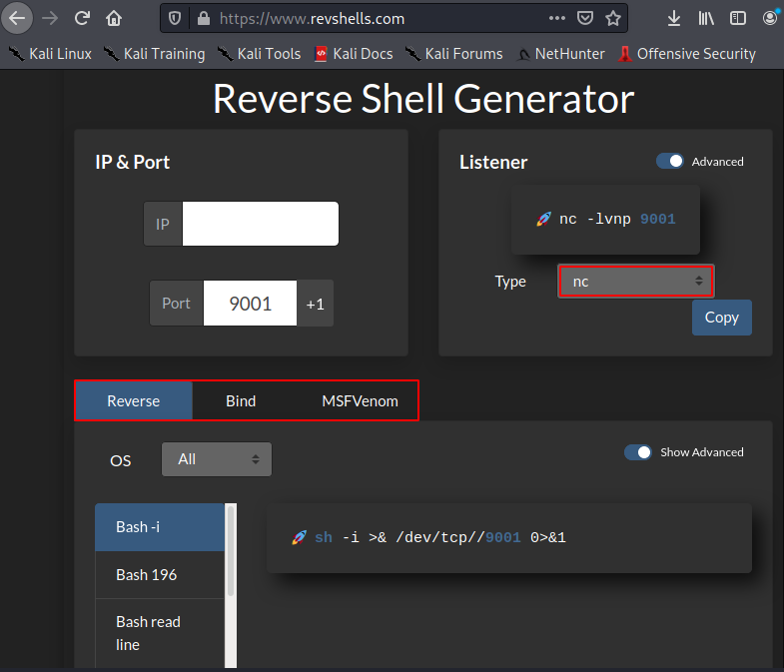
Task: Click the rocket icon beside nc -lvnp
Action: tap(543, 219)
